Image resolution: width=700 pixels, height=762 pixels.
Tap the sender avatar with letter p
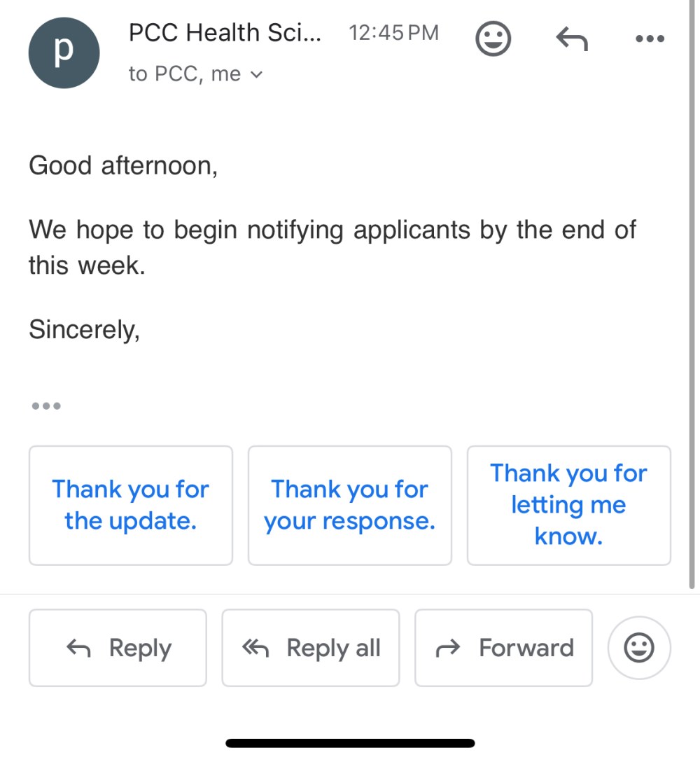coord(64,53)
